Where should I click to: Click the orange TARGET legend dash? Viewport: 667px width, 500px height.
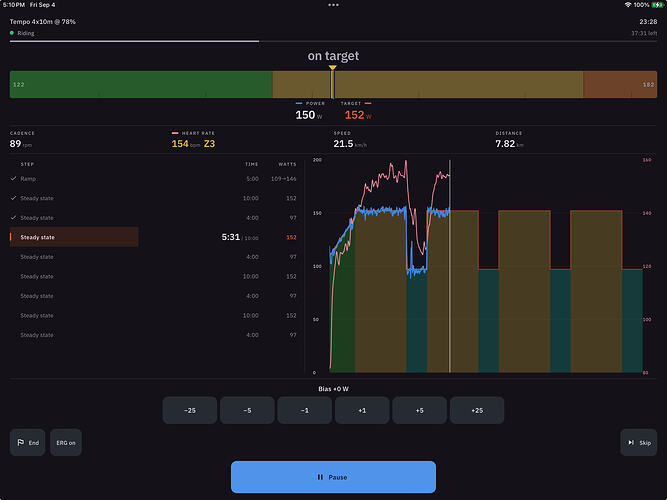point(368,103)
